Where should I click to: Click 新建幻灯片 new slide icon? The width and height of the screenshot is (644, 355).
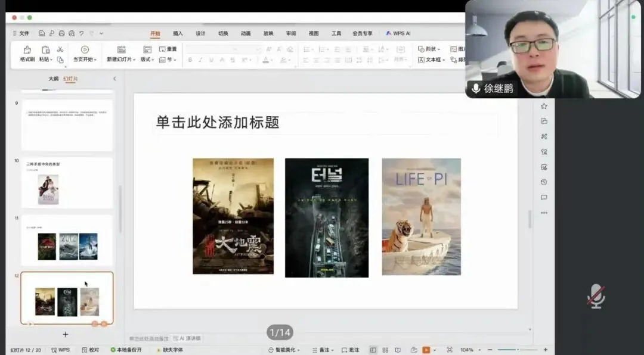click(x=121, y=49)
